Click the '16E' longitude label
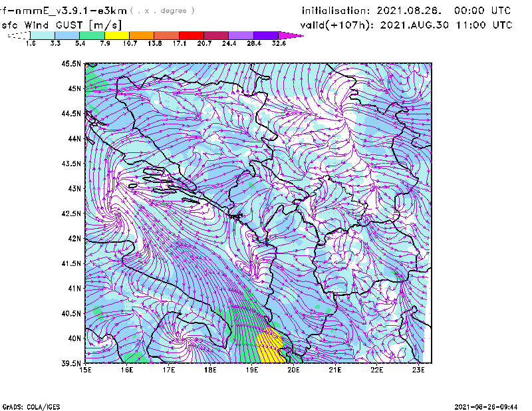This screenshot has width=532, height=411. click(127, 370)
